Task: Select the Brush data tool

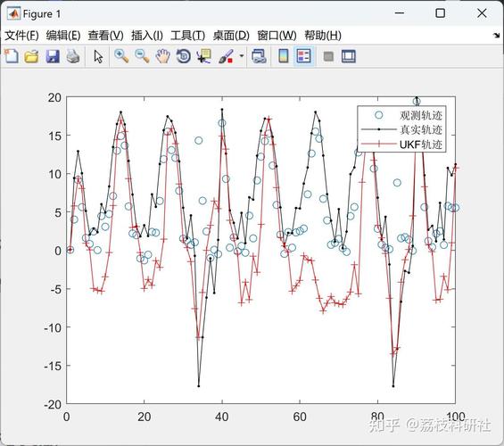Action: (x=226, y=56)
